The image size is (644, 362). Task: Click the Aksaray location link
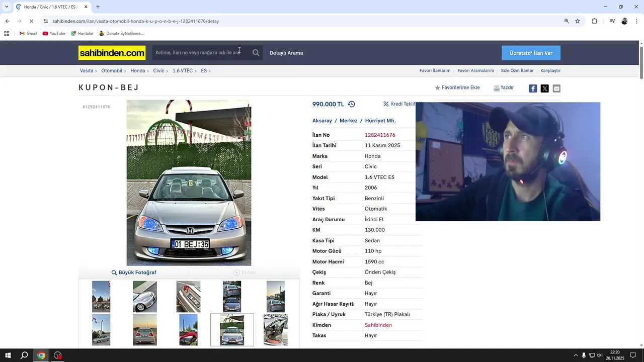pyautogui.click(x=322, y=121)
